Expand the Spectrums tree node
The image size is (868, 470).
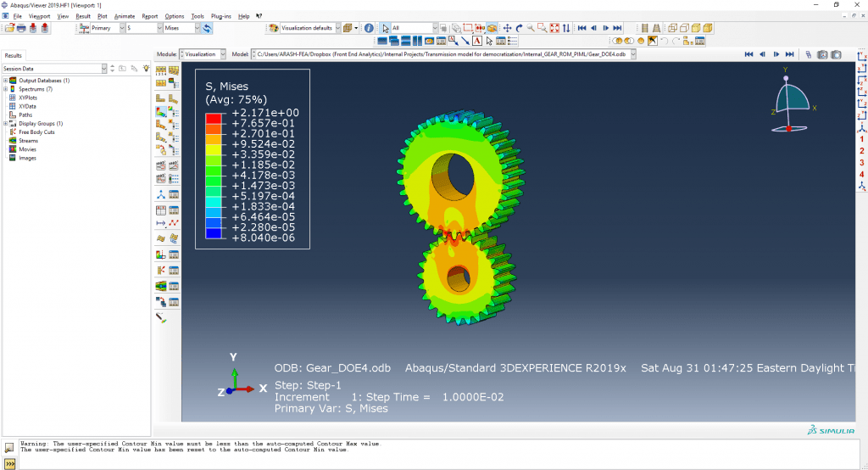tap(6, 89)
